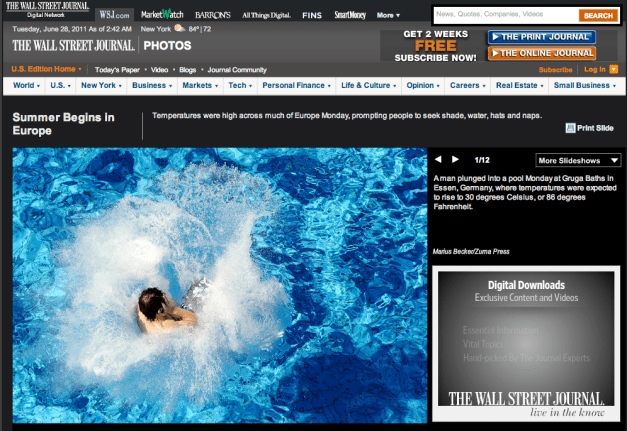This screenshot has width=627, height=431.
Task: Click the SmartMoney logo
Action: (350, 15)
